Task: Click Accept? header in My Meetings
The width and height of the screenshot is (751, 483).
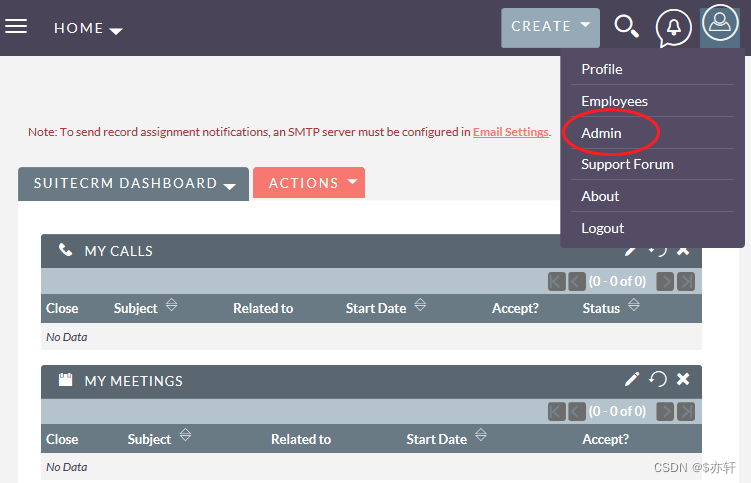Action: coord(605,439)
